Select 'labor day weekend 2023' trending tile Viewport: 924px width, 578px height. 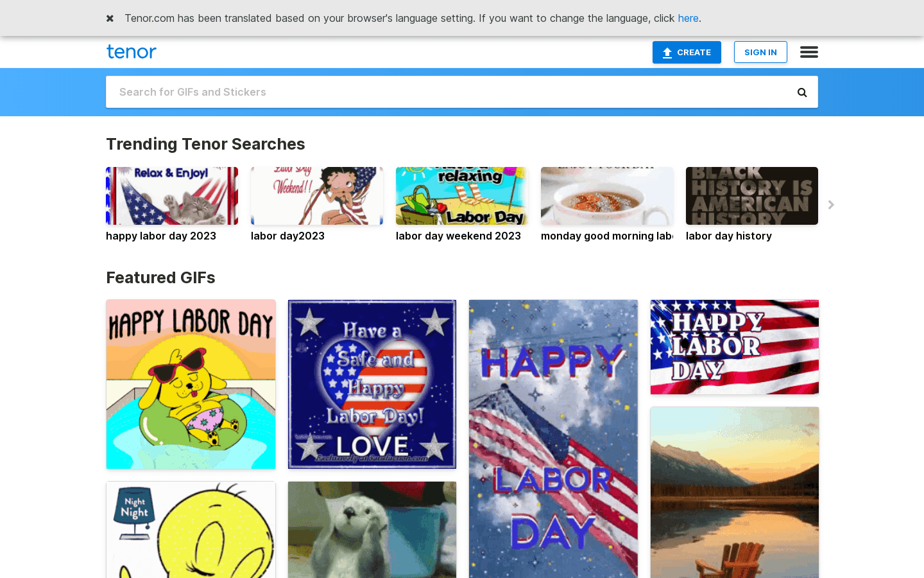pyautogui.click(x=462, y=197)
